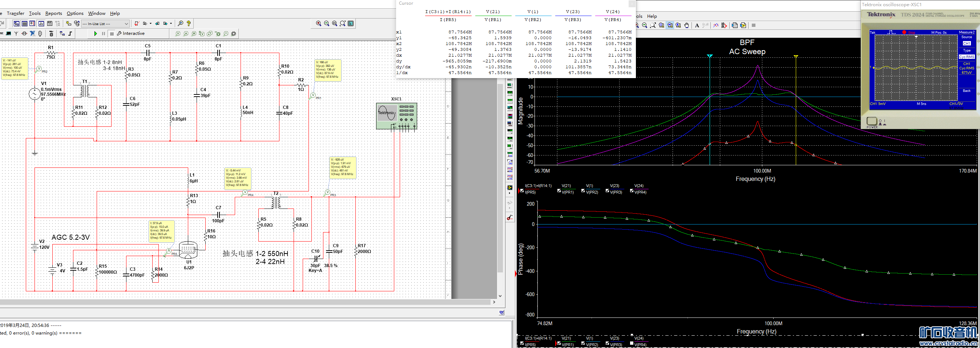This screenshot has height=348, width=980.
Task: Click the add text 'A' tool in Grapher
Action: 697,25
